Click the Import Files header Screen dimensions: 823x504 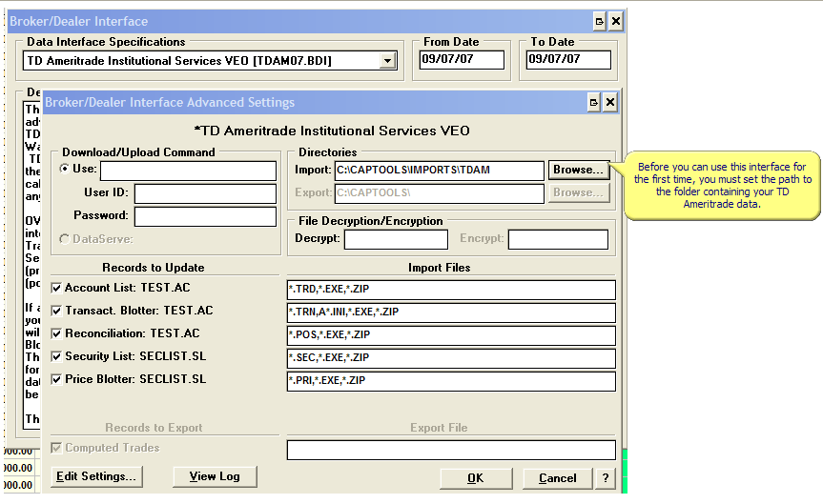(440, 268)
